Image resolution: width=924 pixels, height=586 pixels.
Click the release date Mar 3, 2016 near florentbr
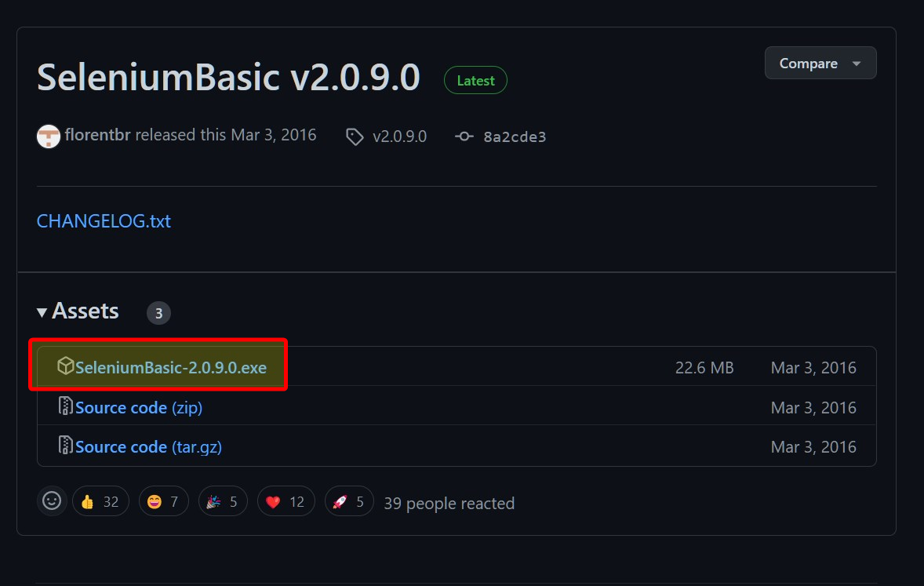tap(274, 135)
